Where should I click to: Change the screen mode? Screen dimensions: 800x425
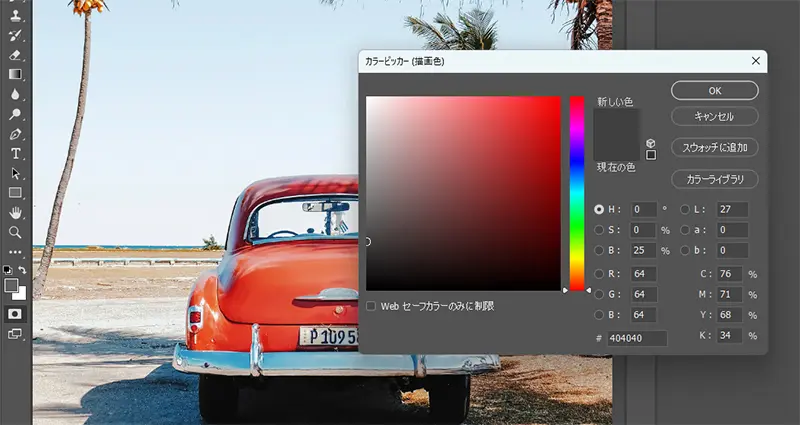coord(15,334)
